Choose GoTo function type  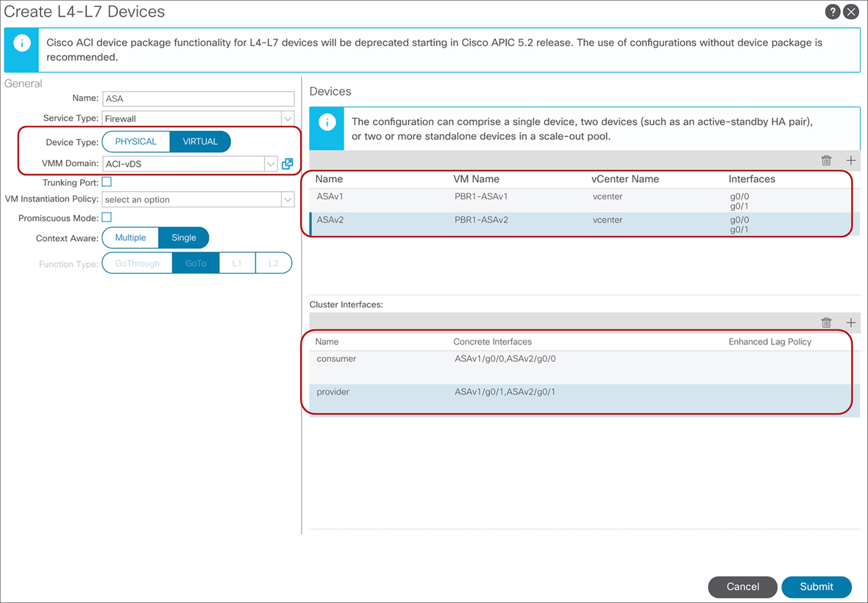point(196,263)
